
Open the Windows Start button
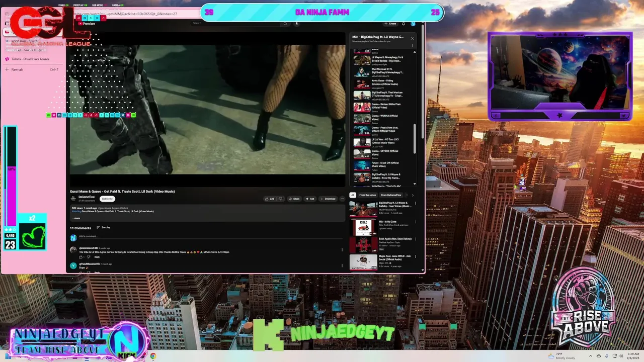tap(7, 356)
